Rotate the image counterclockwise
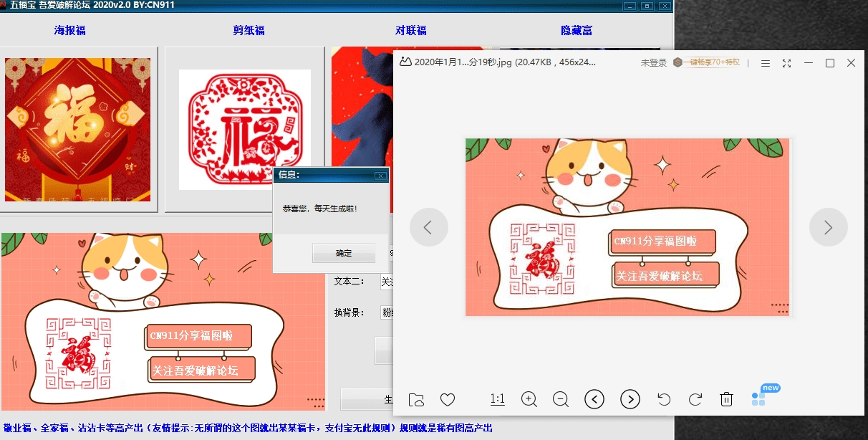This screenshot has height=440, width=868. (664, 399)
